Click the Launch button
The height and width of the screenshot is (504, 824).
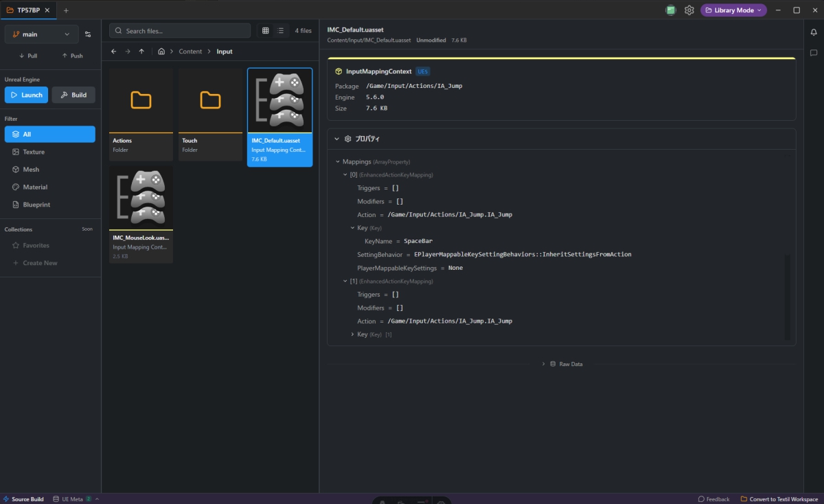coord(26,95)
